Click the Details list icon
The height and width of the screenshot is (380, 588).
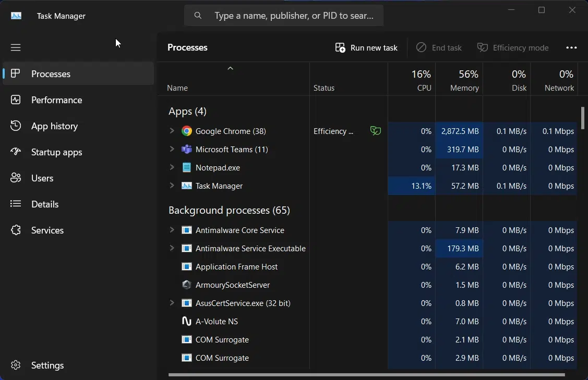pos(15,204)
